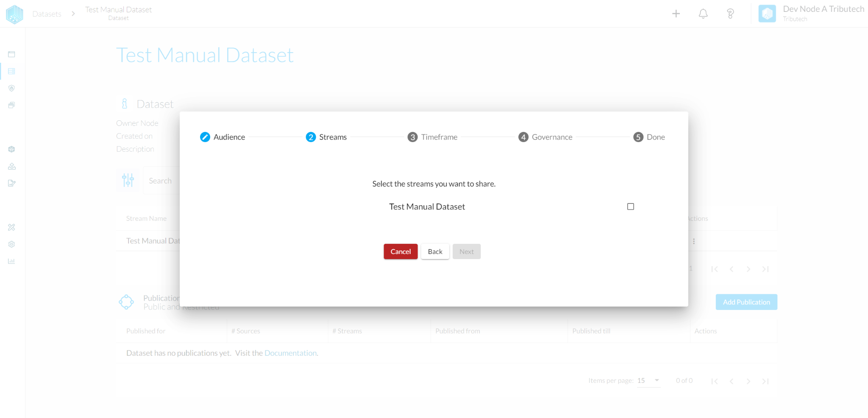Image resolution: width=868 pixels, height=418 pixels.
Task: Open the cube sidebar icon
Action: (11, 149)
